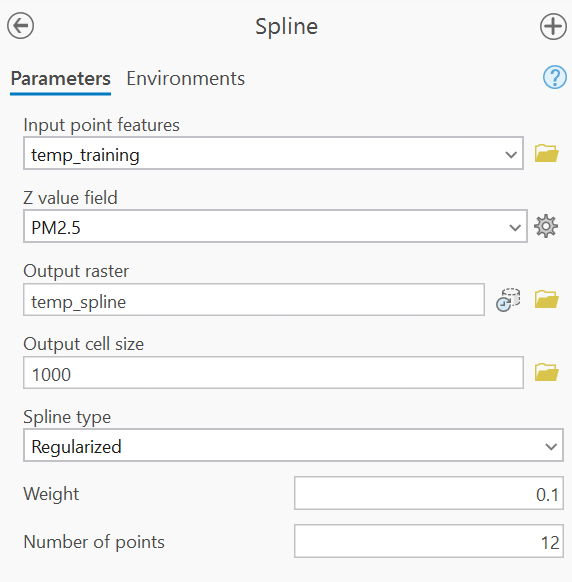Click the gear icon beside Z value field
The image size is (572, 582).
coord(546,226)
